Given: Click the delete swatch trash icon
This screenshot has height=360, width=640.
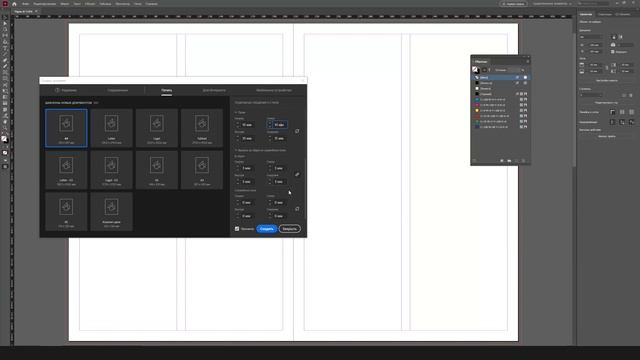Looking at the screenshot, I should tap(524, 161).
